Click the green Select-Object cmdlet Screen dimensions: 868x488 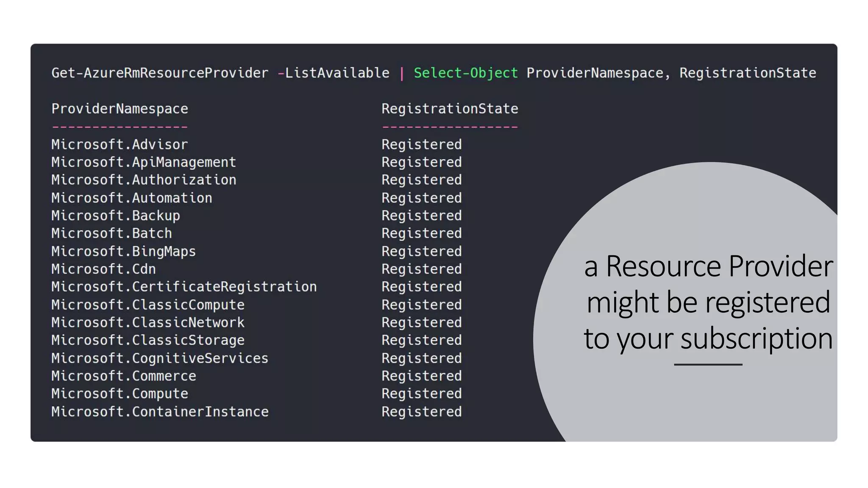pos(466,73)
